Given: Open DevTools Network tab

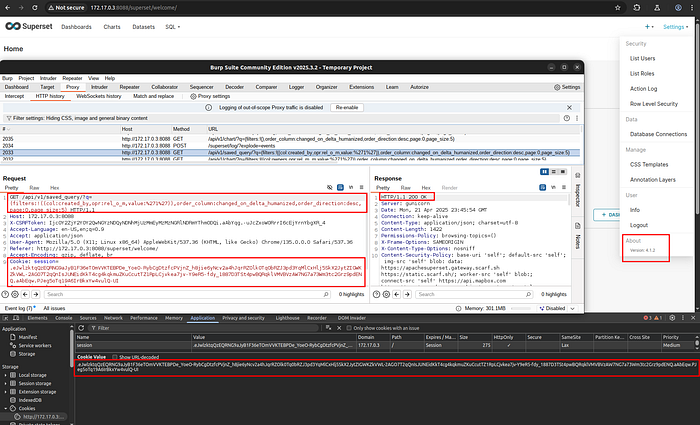Looking at the screenshot, I should 113,318.
